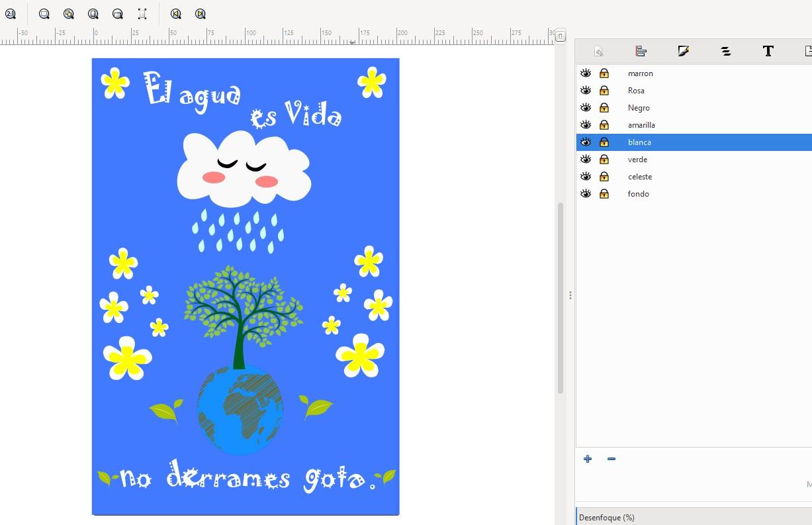Viewport: 812px width, 525px height.
Task: Delete current layer with minus button
Action: (x=611, y=459)
